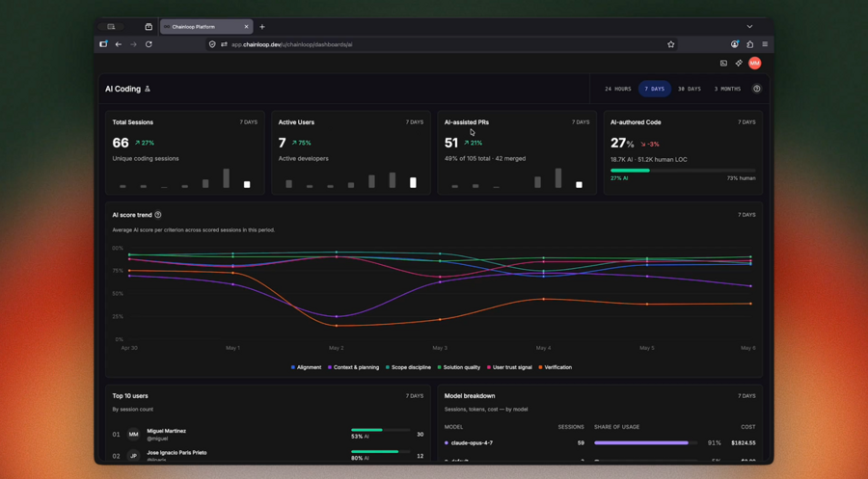868x479 pixels.
Task: Open the terminal console icon in Chainloop header
Action: (x=723, y=63)
